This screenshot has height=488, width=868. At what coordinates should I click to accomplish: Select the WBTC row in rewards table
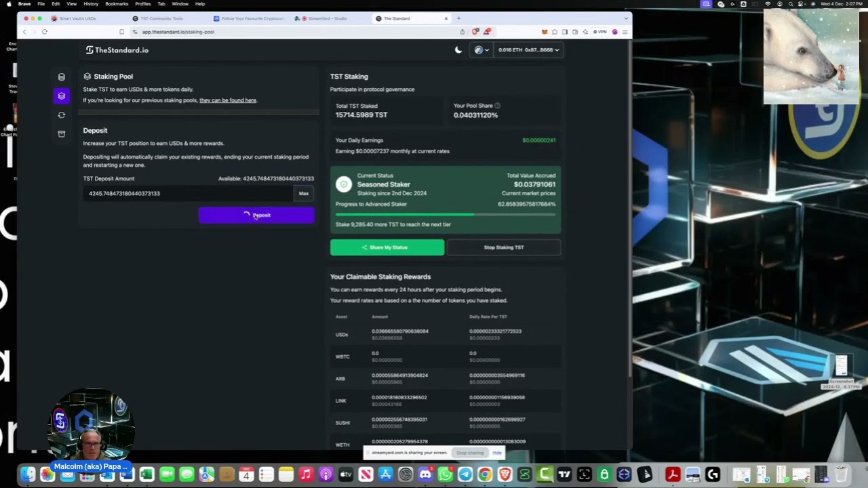(446, 356)
